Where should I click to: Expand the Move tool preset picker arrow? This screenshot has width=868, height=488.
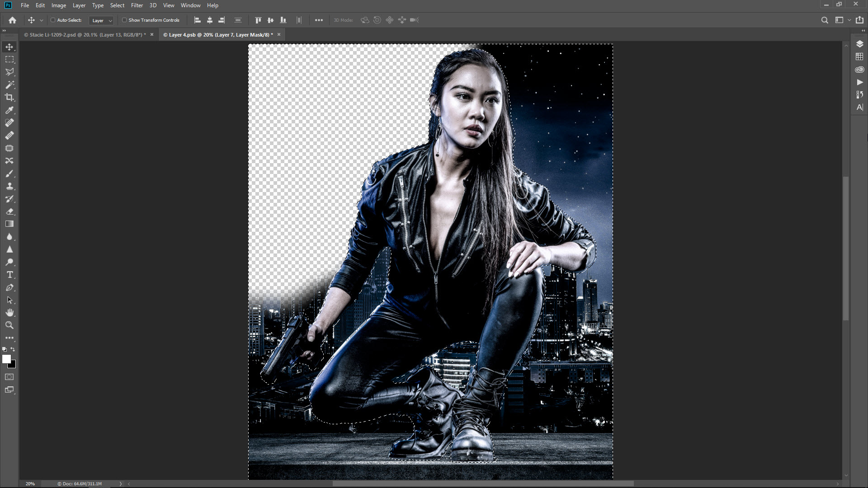[x=42, y=20]
